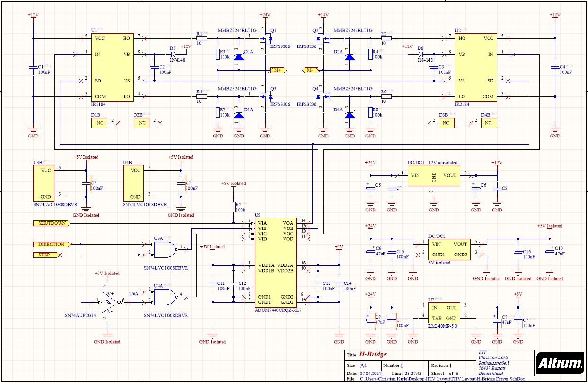Click the D2B NC box
This screenshot has width=588, height=383.
141,123
